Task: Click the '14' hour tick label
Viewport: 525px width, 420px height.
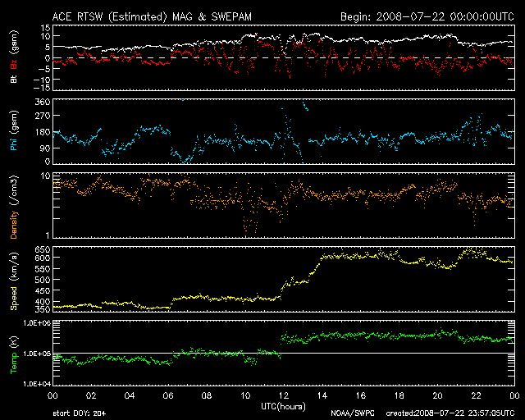Action: [322, 396]
